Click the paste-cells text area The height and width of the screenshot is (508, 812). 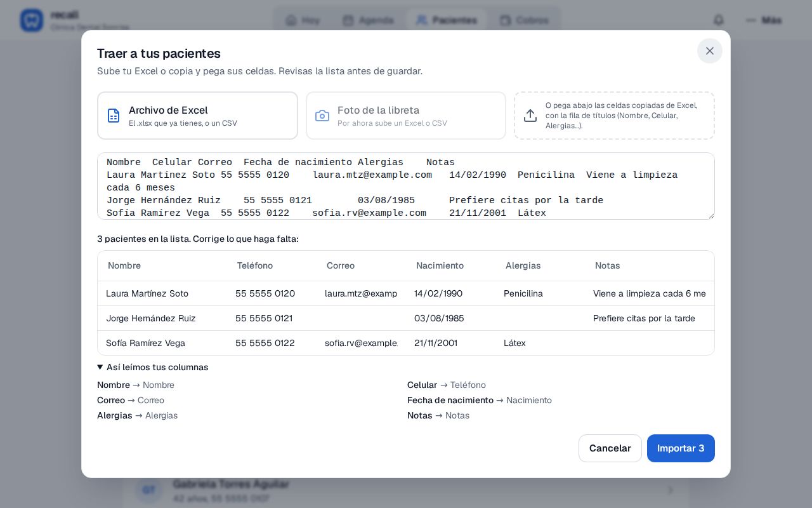pyautogui.click(x=406, y=186)
